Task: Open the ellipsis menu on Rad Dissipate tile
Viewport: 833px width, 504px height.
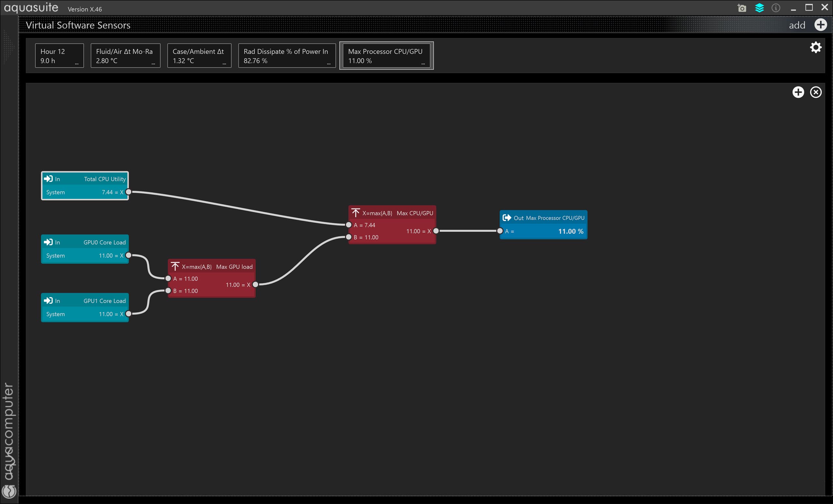Action: (329, 63)
